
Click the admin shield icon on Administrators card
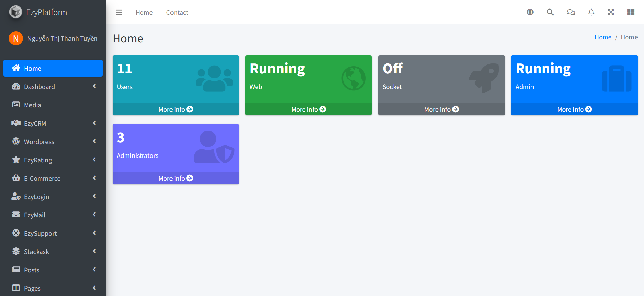214,147
